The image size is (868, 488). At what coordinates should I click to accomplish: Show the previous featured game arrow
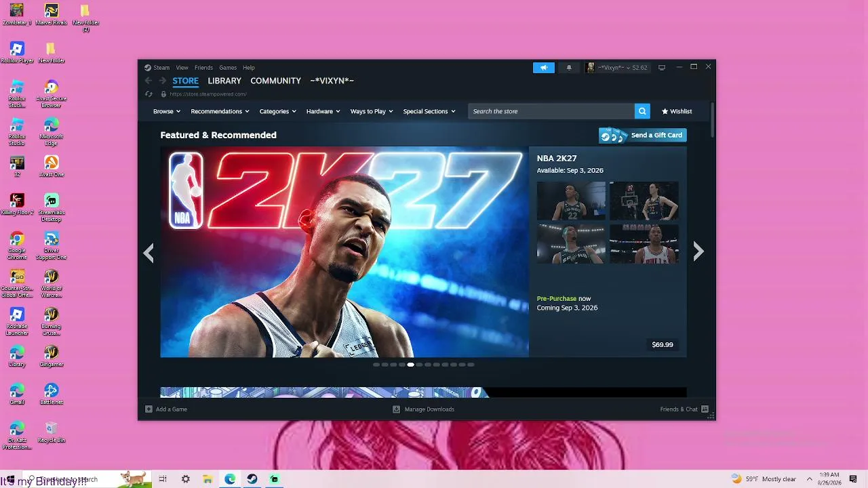149,253
